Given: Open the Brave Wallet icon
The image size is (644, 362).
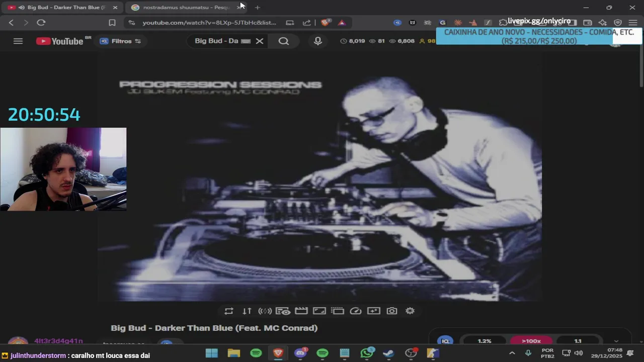Looking at the screenshot, I should [x=588, y=23].
